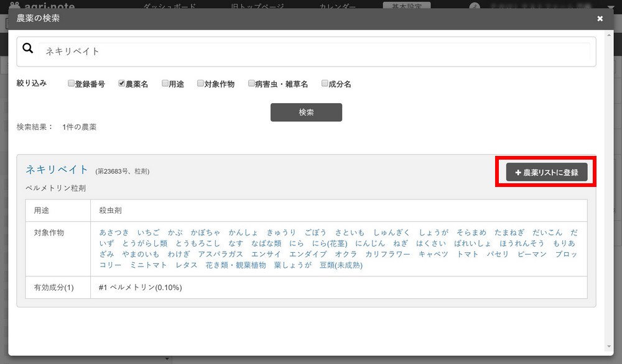Uncheck the 農薬名 filter checkbox
Viewport: 622px width, 364px height.
122,83
